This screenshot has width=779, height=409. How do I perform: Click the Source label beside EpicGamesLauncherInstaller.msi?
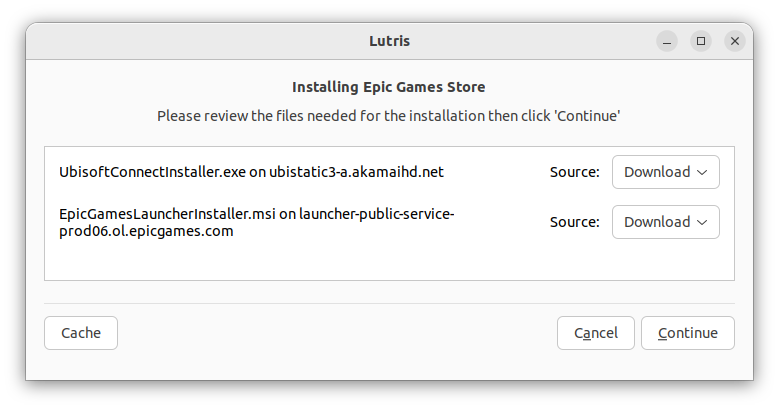point(575,222)
